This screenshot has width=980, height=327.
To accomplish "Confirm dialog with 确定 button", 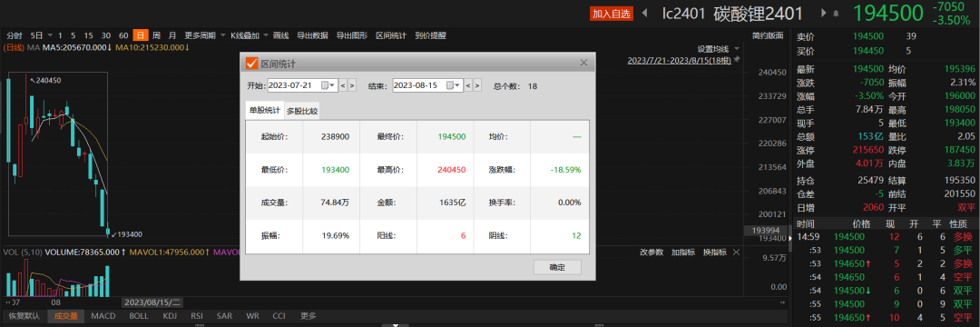I will (x=557, y=267).
